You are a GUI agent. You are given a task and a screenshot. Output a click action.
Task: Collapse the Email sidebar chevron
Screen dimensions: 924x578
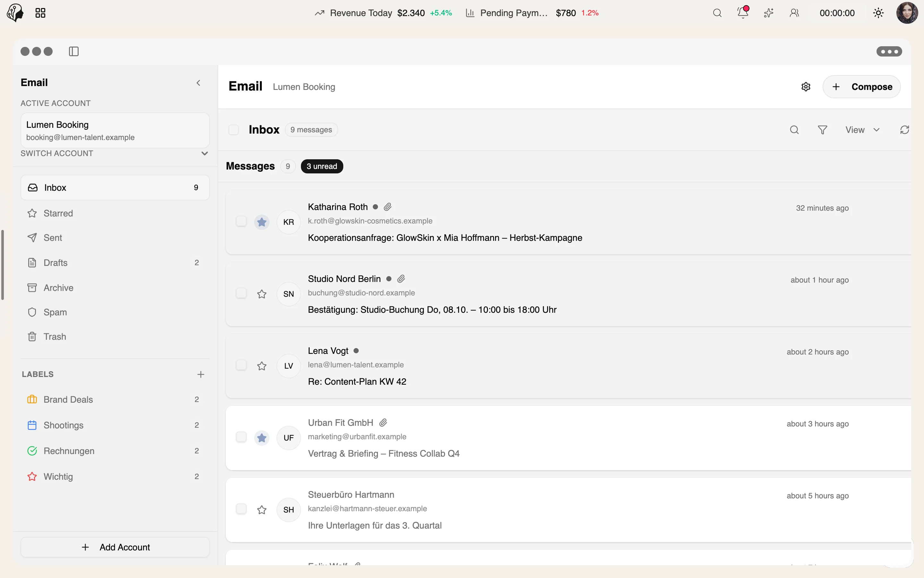click(x=198, y=83)
